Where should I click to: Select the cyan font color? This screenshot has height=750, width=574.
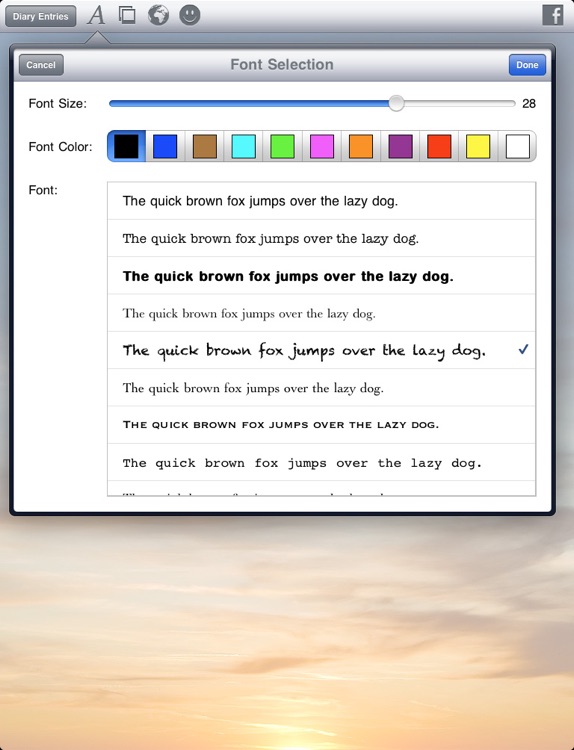click(x=243, y=146)
